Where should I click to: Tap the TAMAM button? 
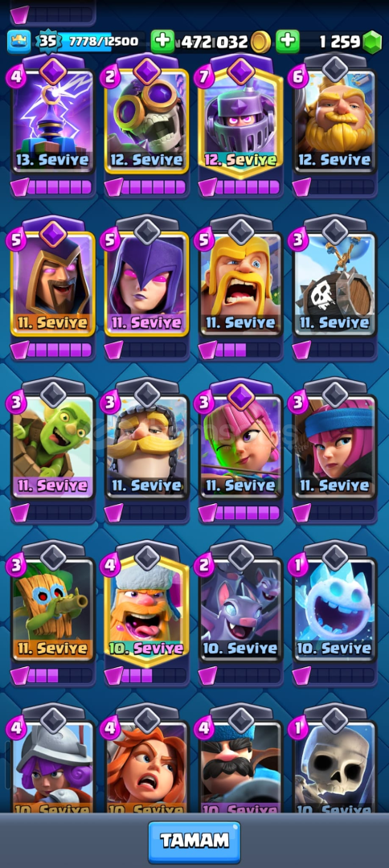(194, 841)
